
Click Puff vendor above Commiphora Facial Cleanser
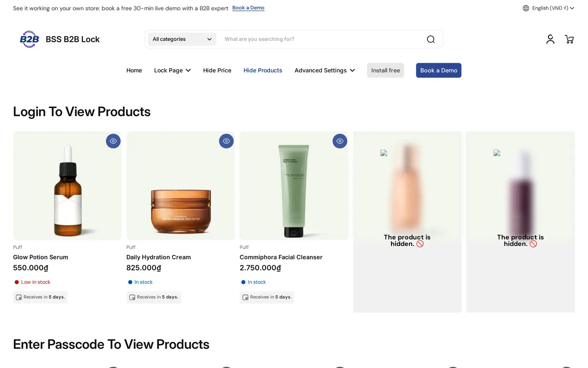click(244, 247)
